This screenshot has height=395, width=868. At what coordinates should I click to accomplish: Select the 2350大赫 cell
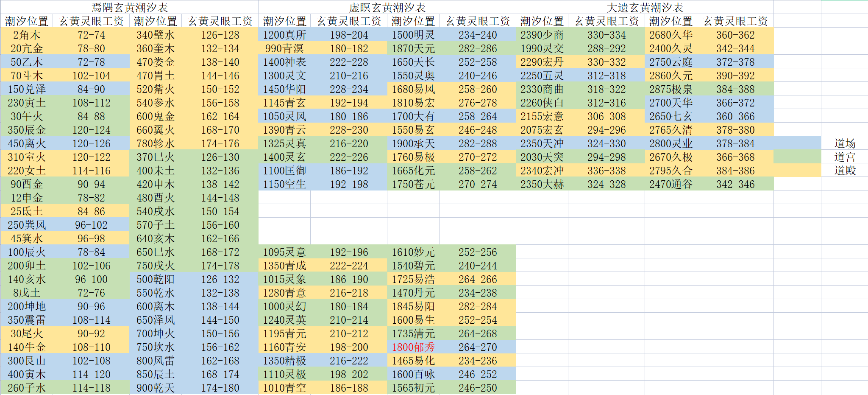click(542, 184)
